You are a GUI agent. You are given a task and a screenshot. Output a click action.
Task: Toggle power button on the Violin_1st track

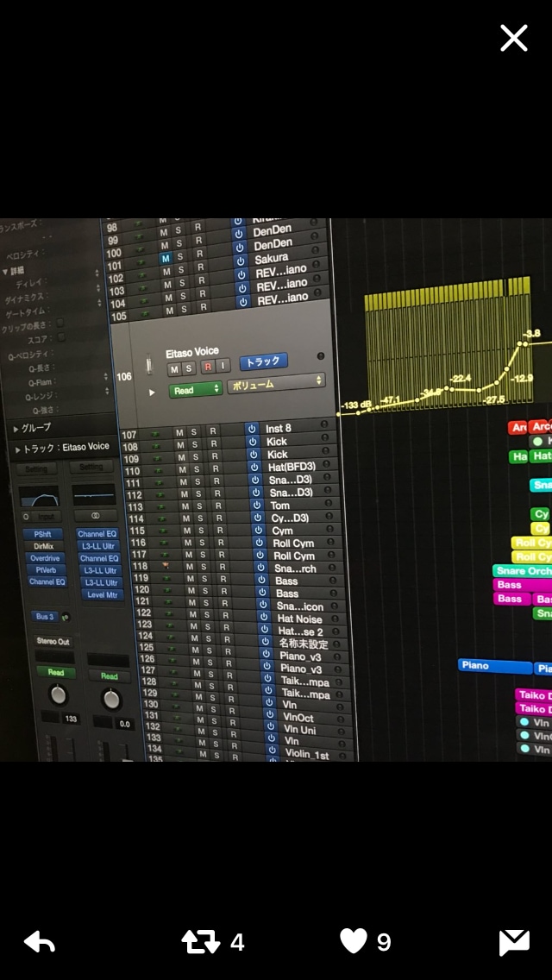coord(273,750)
